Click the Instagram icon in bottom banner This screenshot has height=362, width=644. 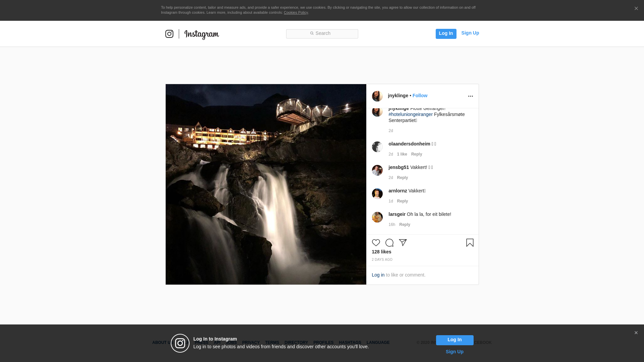tap(180, 343)
